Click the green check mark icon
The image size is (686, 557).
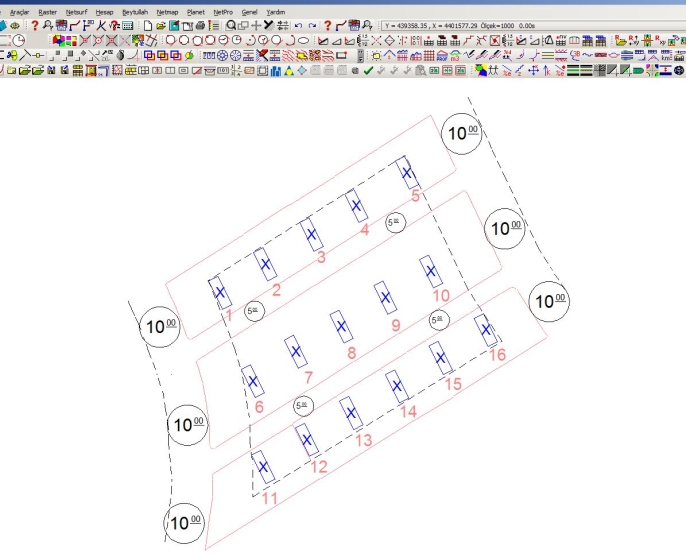click(369, 71)
